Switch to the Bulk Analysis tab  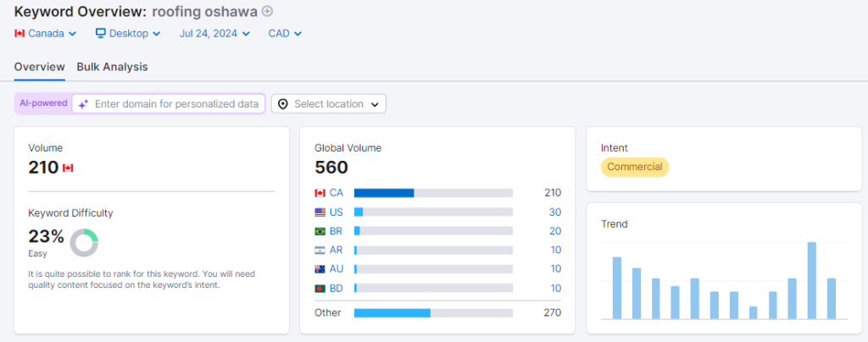pos(112,67)
